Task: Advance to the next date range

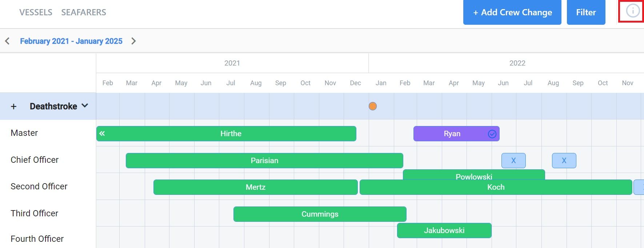Action: 133,41
